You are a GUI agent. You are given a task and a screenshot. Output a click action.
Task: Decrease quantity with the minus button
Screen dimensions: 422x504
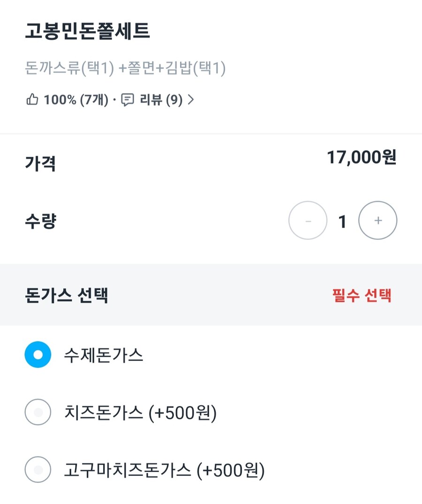[x=308, y=221]
